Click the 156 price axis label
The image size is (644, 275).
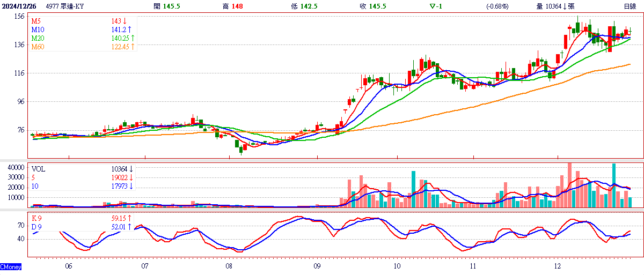20,16
